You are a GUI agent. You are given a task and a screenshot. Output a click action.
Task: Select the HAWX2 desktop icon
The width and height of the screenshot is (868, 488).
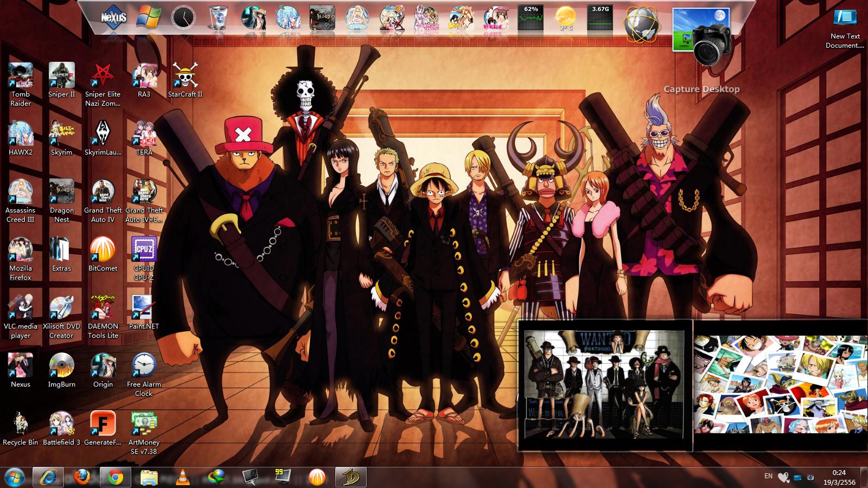[21, 138]
